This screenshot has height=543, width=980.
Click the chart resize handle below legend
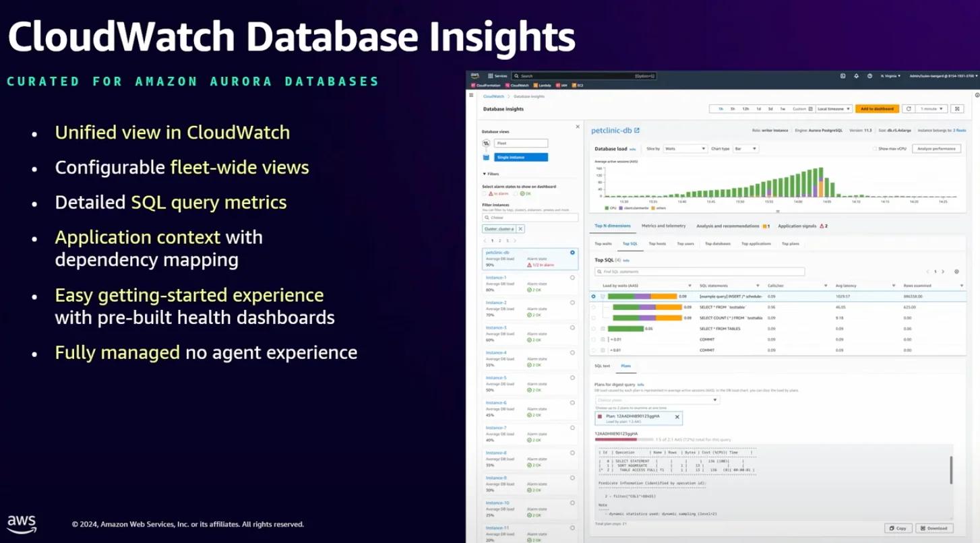777,212
